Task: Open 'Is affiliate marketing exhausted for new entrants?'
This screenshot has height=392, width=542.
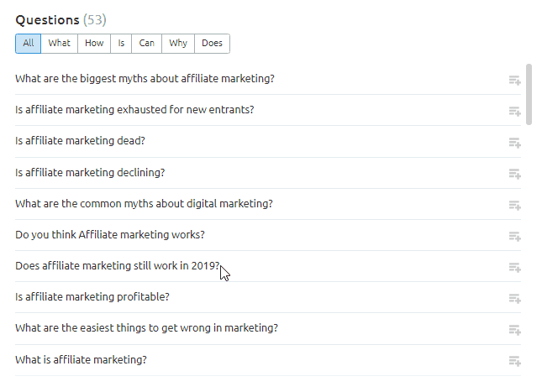Action: 134,110
